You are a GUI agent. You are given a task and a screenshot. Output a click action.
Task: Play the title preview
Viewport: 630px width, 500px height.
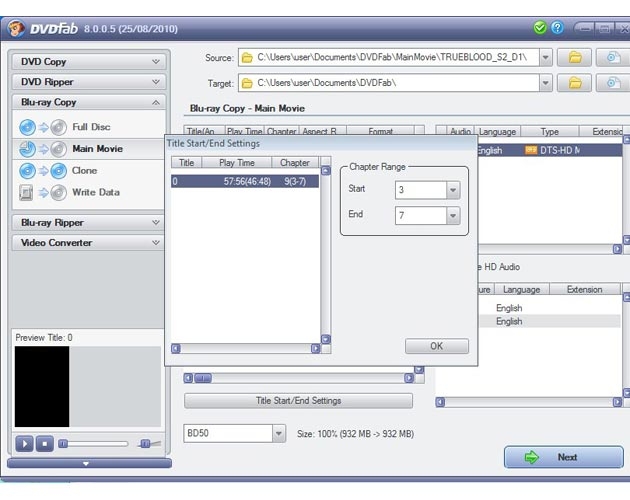coord(24,444)
